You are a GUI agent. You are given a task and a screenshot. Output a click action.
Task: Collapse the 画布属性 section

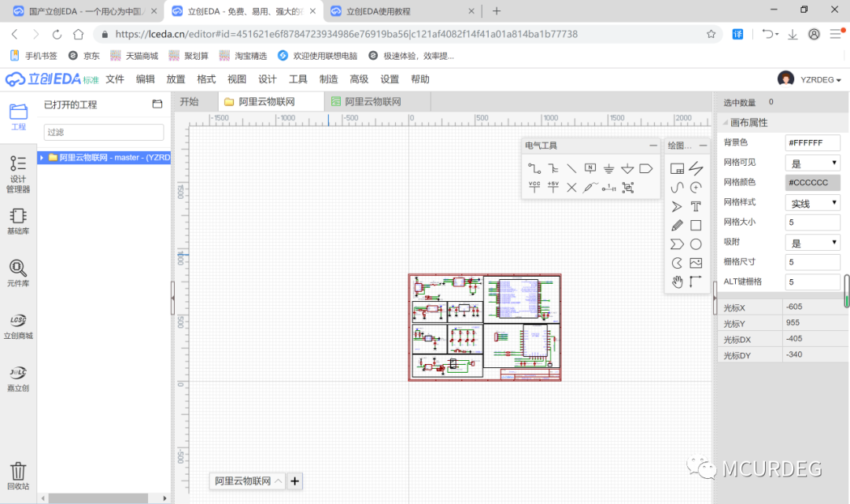click(x=725, y=123)
